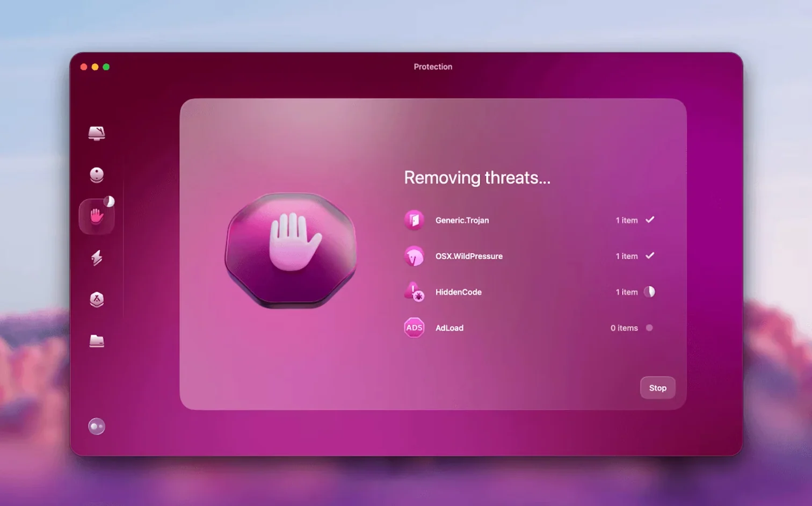
Task: Click the Protection window title
Action: (x=433, y=67)
